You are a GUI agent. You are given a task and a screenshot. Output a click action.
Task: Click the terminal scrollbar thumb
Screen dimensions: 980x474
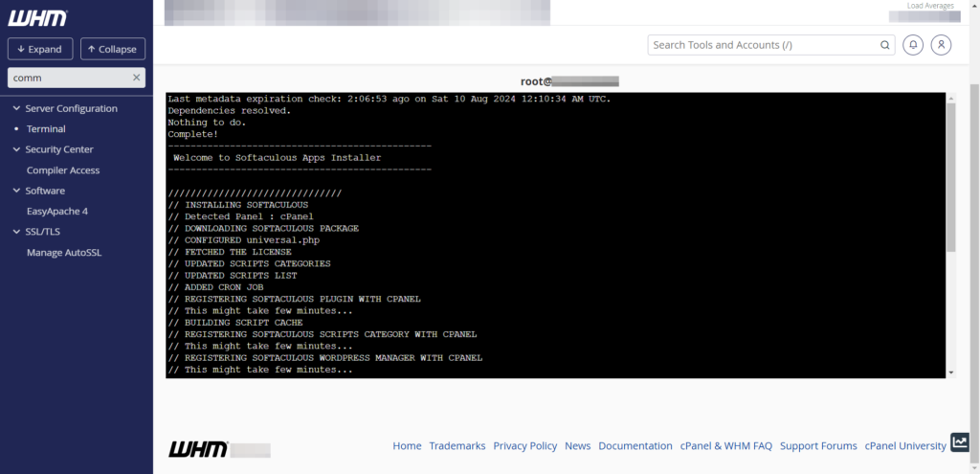coord(951,177)
